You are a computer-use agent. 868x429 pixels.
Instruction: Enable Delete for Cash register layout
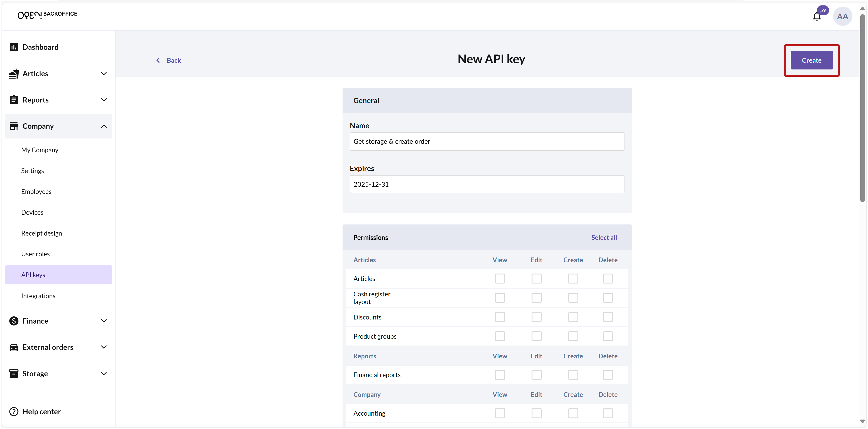pos(608,298)
